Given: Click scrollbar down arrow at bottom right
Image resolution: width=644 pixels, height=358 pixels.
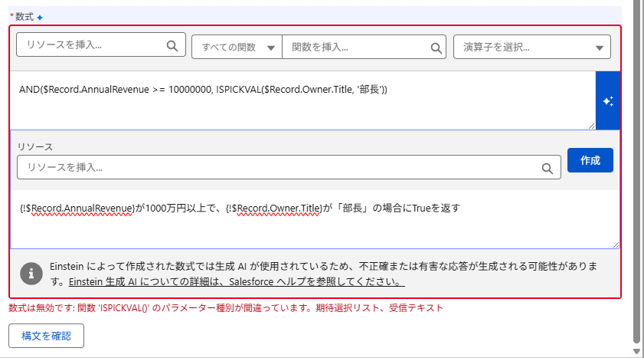Looking at the screenshot, I should pos(637,351).
